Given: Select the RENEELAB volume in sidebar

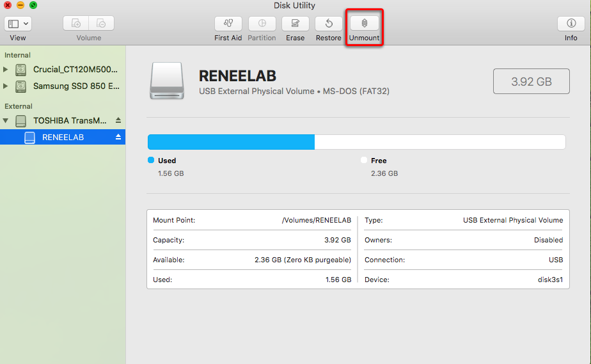Looking at the screenshot, I should pyautogui.click(x=63, y=137).
